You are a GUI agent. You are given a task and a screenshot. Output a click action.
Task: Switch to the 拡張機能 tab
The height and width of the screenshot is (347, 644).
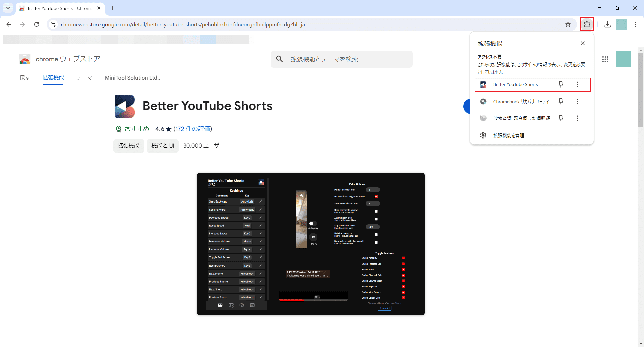(53, 78)
